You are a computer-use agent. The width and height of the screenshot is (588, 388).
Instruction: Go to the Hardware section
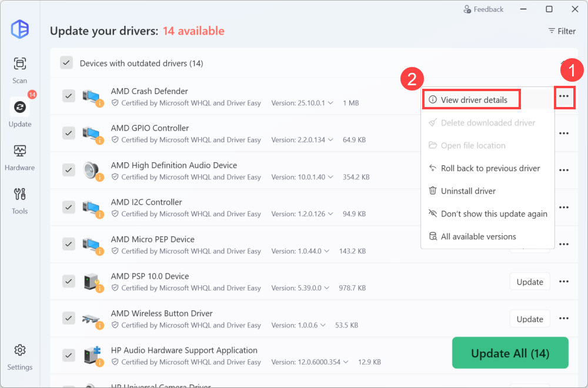pyautogui.click(x=20, y=156)
